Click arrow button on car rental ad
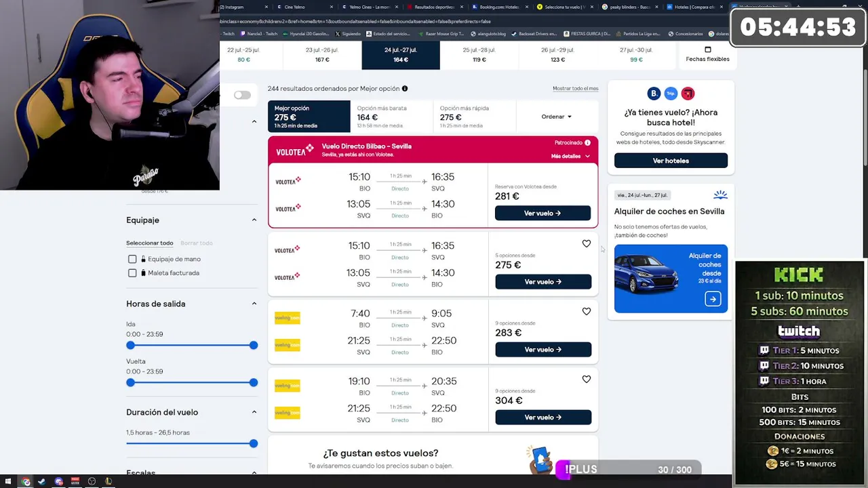Viewport: 868px width, 488px height. point(712,299)
